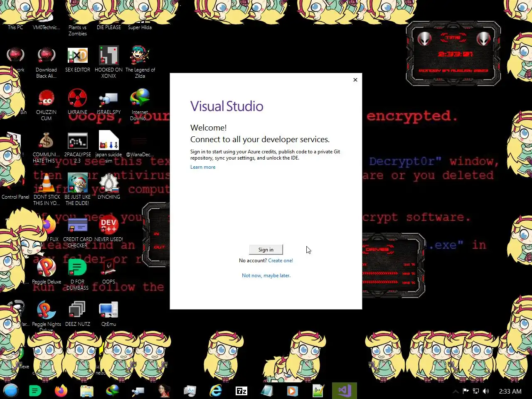Open the Create one! account link
The height and width of the screenshot is (399, 532).
pyautogui.click(x=281, y=261)
